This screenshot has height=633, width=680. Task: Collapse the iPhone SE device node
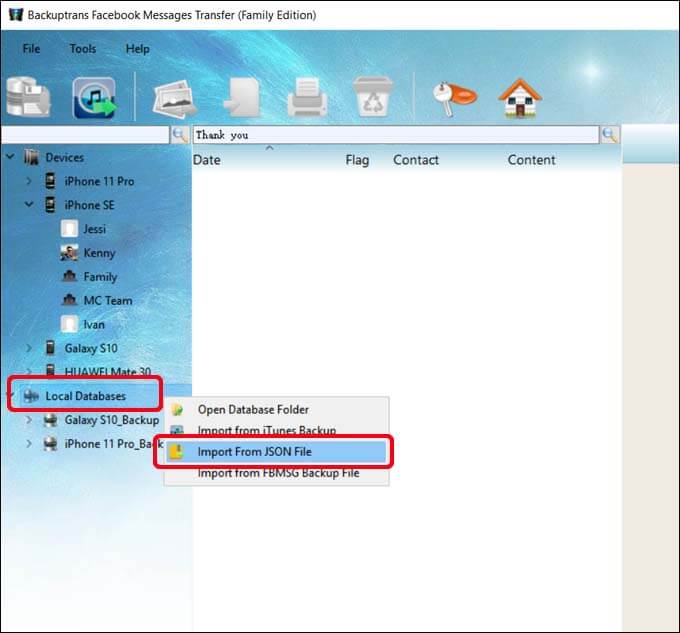[x=29, y=205]
